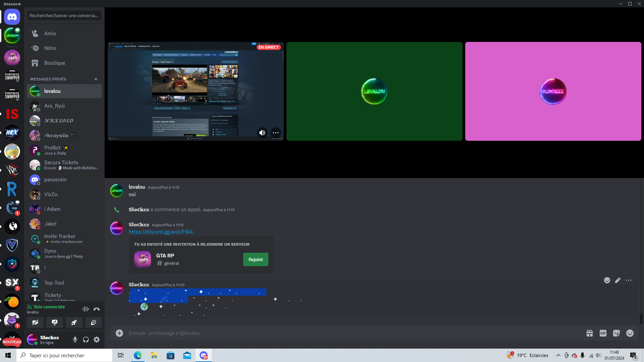Mute the live stream volume
Viewport: 644px width, 362px height.
pyautogui.click(x=262, y=133)
